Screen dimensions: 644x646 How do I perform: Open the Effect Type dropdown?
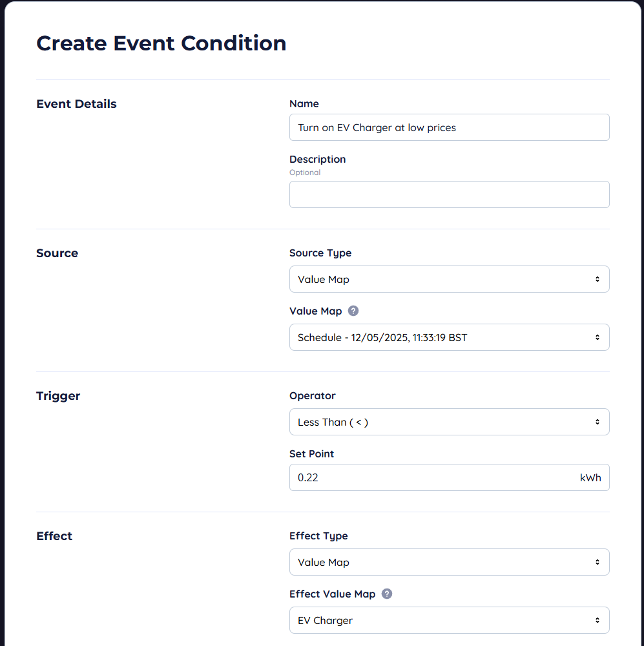[449, 562]
